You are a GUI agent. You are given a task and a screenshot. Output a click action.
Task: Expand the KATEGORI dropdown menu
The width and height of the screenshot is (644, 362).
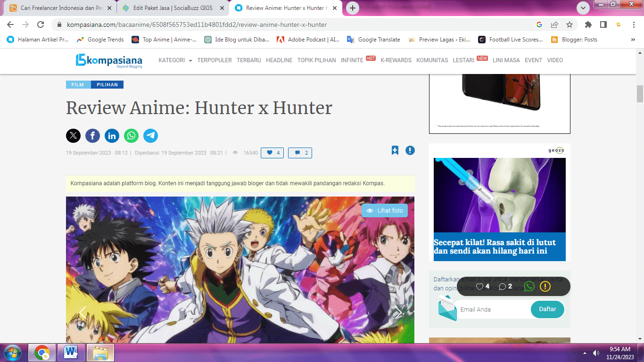[175, 60]
